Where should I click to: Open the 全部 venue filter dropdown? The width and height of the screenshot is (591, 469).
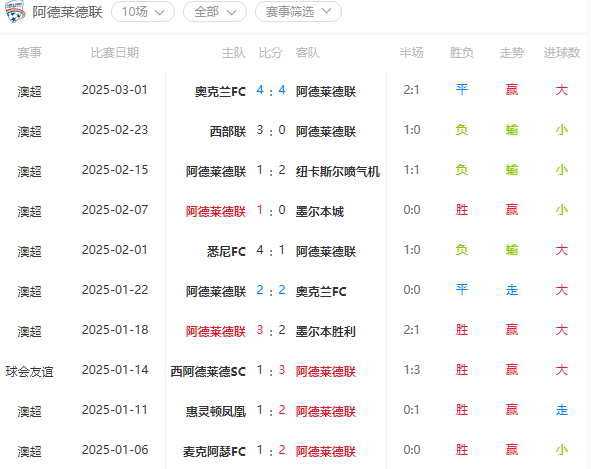(x=215, y=12)
